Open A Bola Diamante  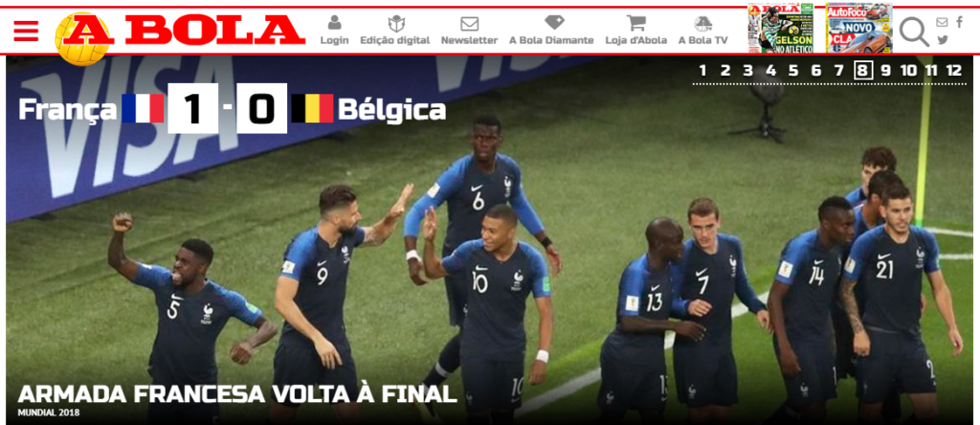pyautogui.click(x=551, y=30)
